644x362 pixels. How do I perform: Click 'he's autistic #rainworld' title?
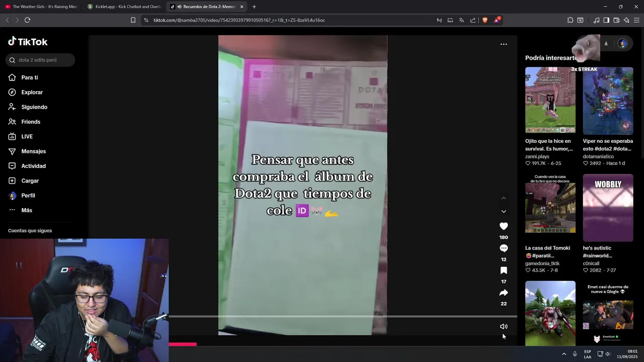[x=597, y=252]
